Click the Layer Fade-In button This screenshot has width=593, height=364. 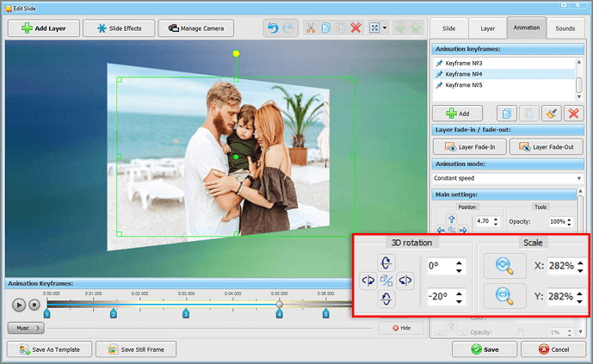click(x=470, y=146)
